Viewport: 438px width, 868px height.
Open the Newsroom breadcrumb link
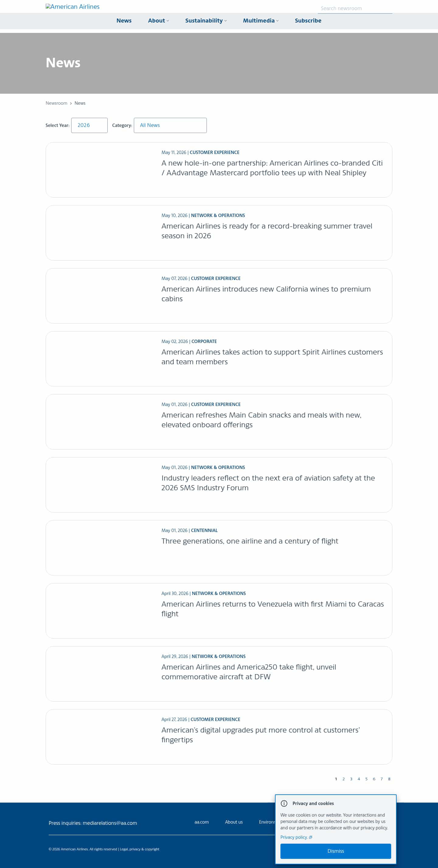pyautogui.click(x=56, y=103)
